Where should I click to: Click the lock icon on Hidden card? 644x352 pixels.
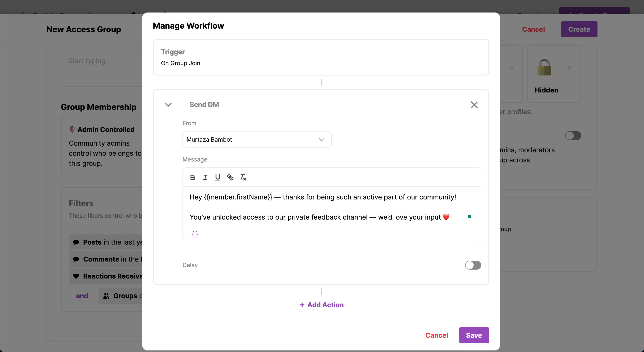click(544, 67)
